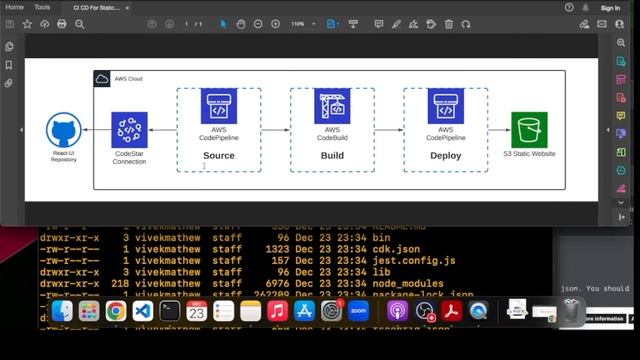The image size is (640, 360).
Task: Select the highlighter pen tool
Action: tap(396, 24)
